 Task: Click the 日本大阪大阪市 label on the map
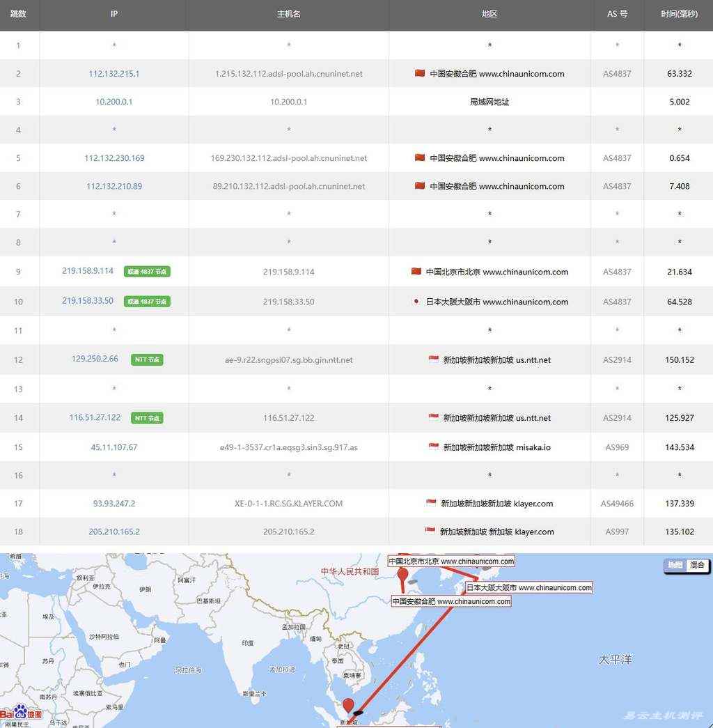(528, 587)
